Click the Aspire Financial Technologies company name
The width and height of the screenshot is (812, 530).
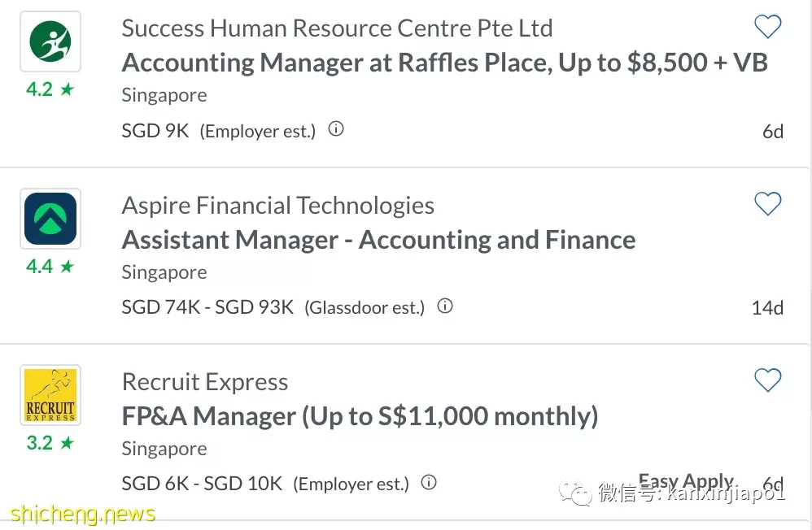pos(278,206)
